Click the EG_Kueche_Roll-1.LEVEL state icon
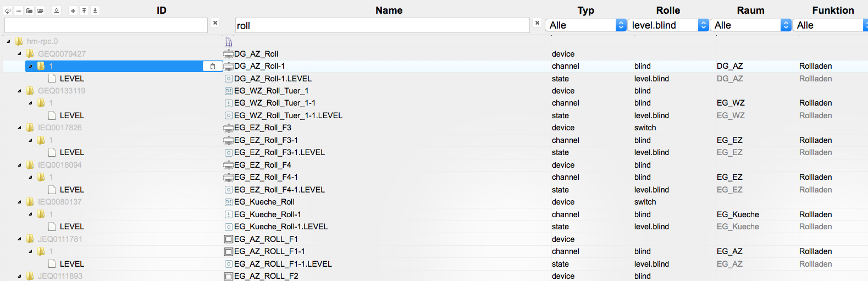 pos(229,227)
